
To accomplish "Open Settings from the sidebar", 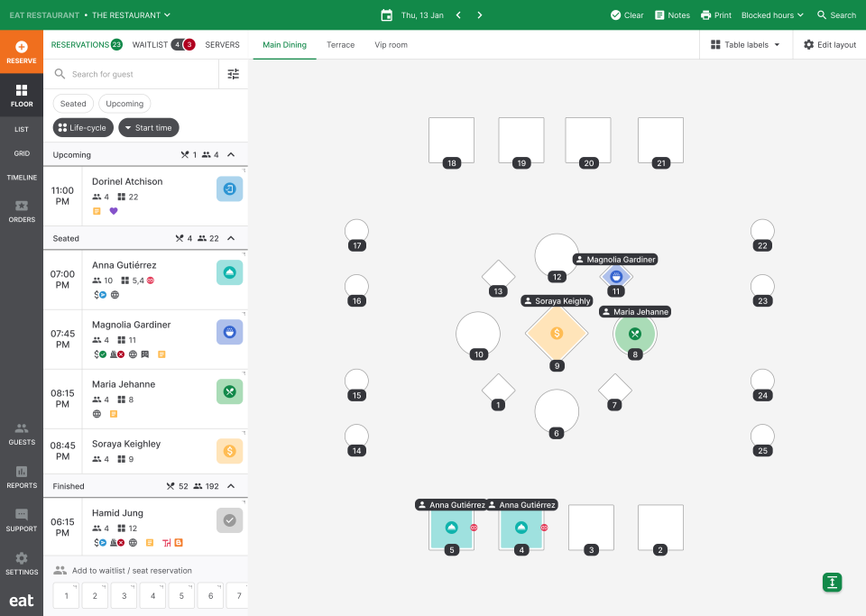I will [22, 564].
